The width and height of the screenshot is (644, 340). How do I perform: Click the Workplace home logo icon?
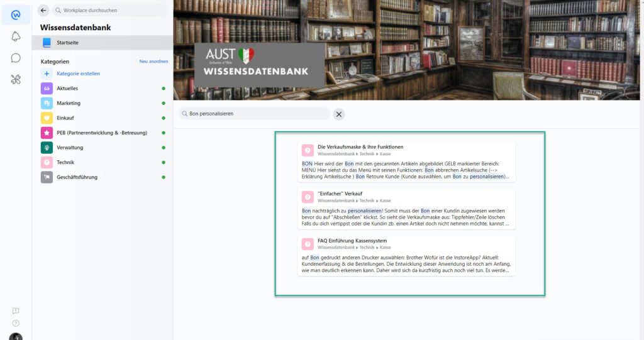tap(16, 15)
